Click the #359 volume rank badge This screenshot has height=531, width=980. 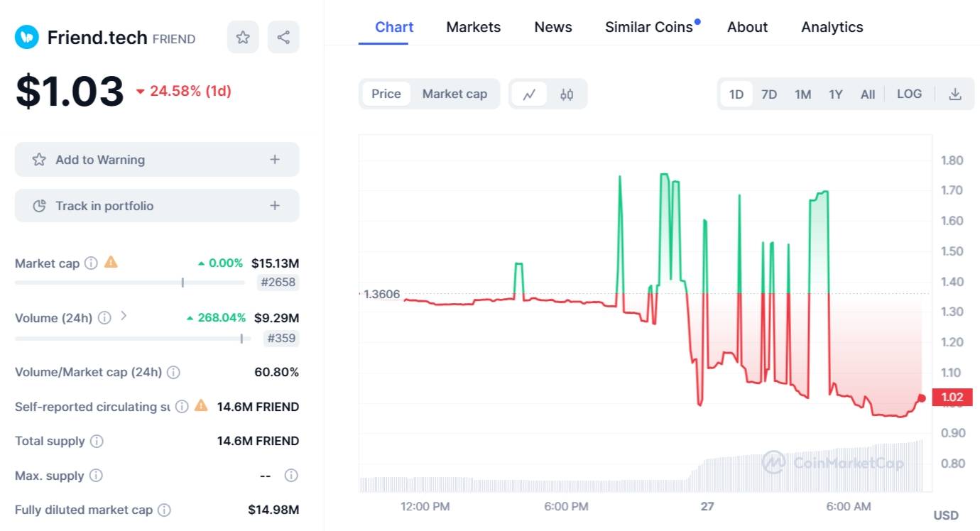pyautogui.click(x=281, y=339)
